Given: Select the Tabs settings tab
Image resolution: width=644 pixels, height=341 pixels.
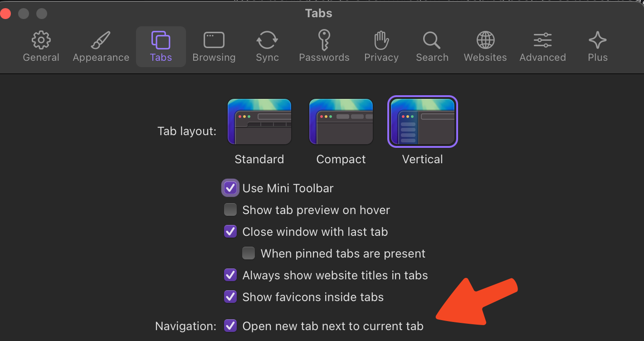Looking at the screenshot, I should pyautogui.click(x=161, y=46).
